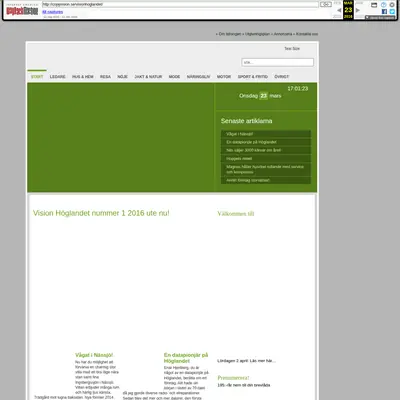
Task: Click the Prenumerera! heading
Action: (233, 378)
